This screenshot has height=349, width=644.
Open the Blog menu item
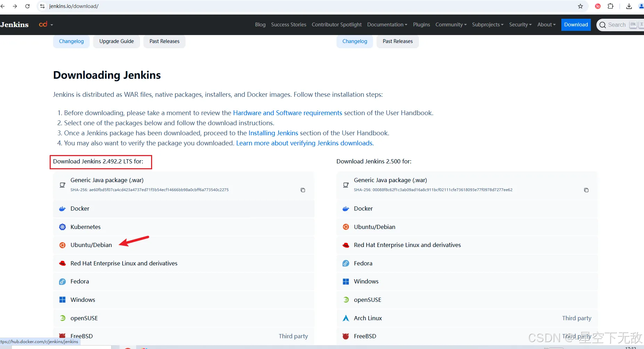point(260,25)
